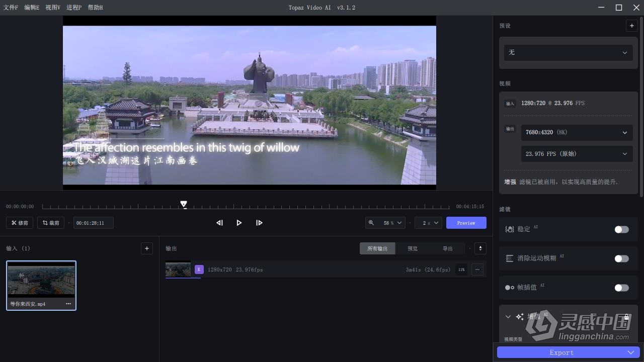Image resolution: width=644 pixels, height=362 pixels.
Task: Click the output sort order icon
Action: click(x=480, y=248)
